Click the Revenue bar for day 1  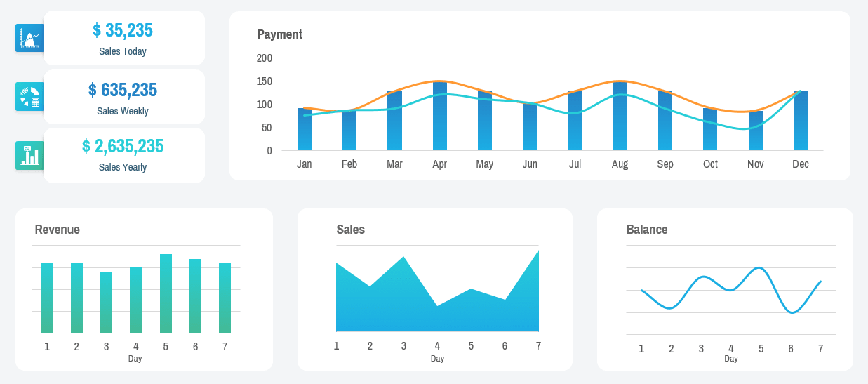(x=47, y=298)
